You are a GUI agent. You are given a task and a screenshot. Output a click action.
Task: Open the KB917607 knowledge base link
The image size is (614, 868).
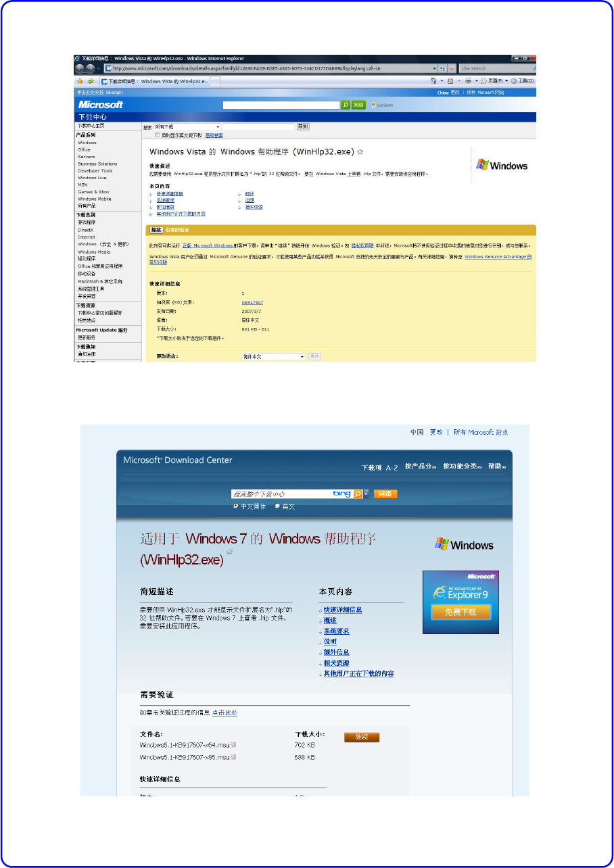pos(252,302)
